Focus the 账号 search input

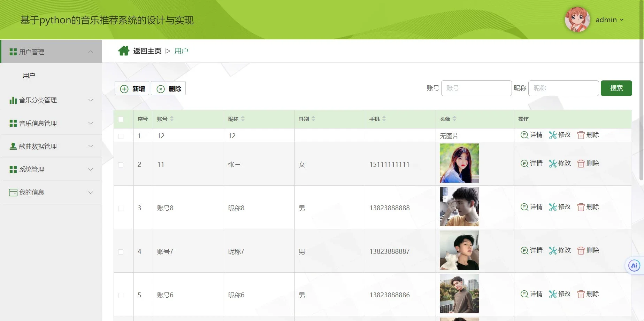(x=476, y=88)
